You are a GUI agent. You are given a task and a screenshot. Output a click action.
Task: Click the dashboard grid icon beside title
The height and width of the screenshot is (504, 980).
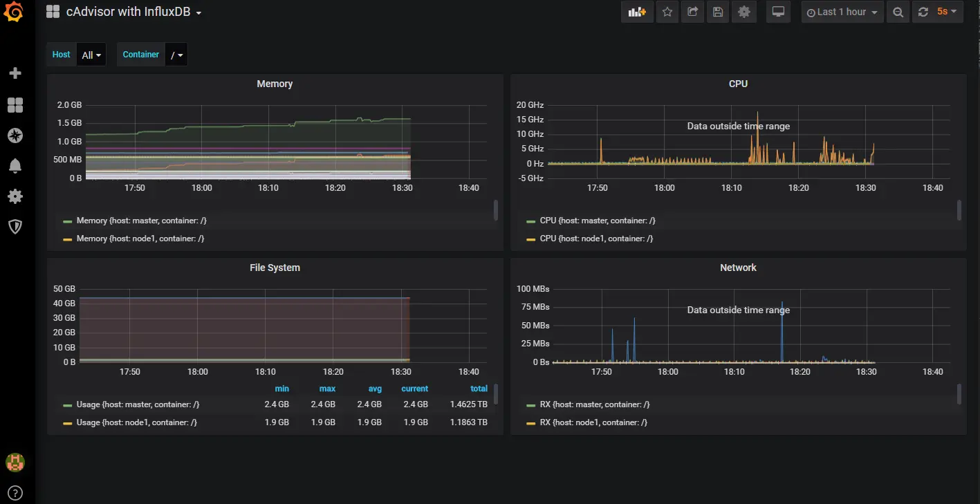tap(53, 12)
